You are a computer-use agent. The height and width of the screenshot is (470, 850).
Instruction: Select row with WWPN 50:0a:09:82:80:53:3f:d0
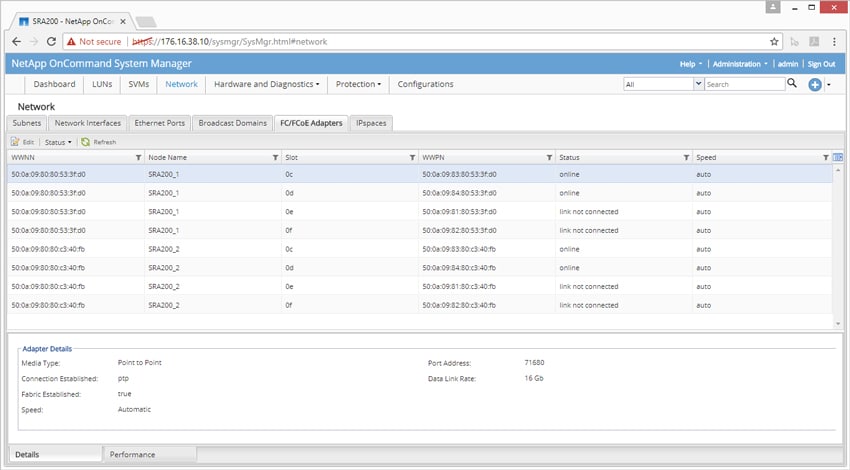point(420,230)
